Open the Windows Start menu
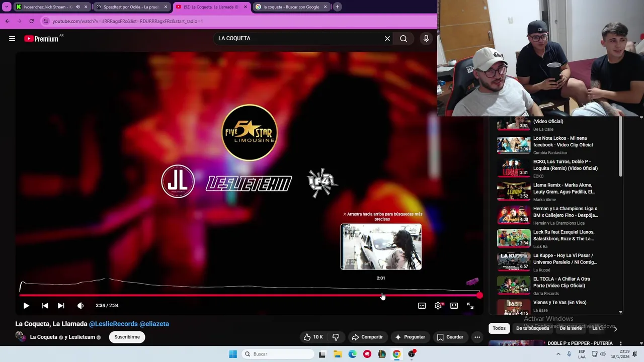The width and height of the screenshot is (644, 362). [x=233, y=354]
